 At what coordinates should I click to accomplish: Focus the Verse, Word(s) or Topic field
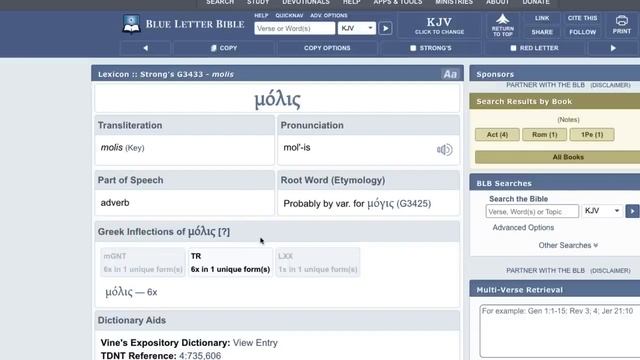(532, 211)
